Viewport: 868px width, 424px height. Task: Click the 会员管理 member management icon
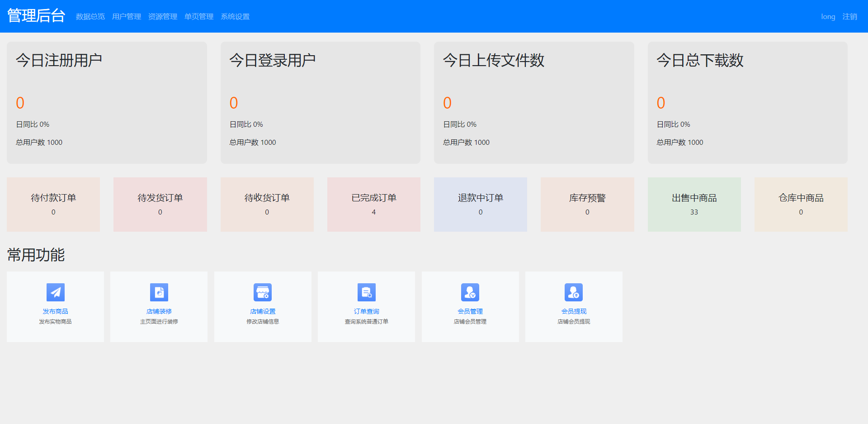[470, 292]
